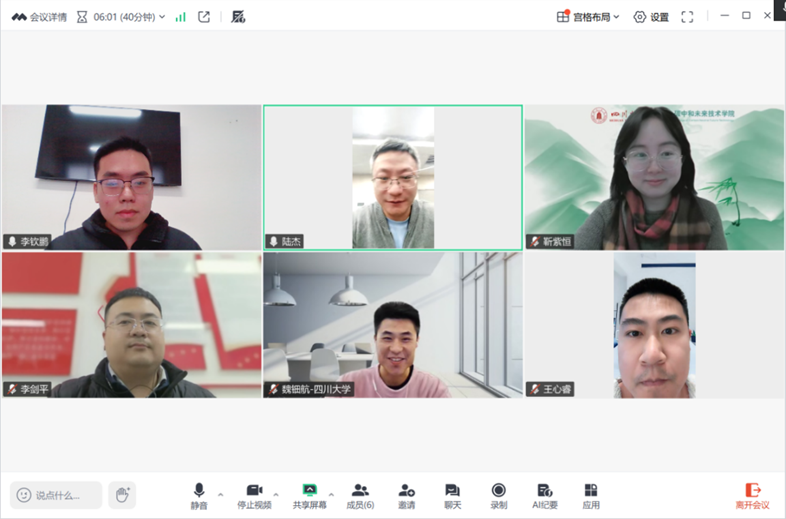Open 设置 settings from top bar

click(651, 17)
